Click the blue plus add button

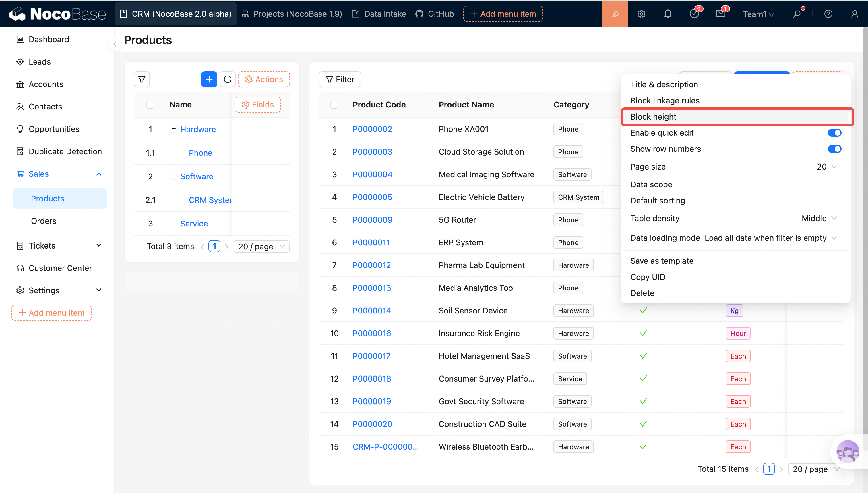tap(209, 79)
